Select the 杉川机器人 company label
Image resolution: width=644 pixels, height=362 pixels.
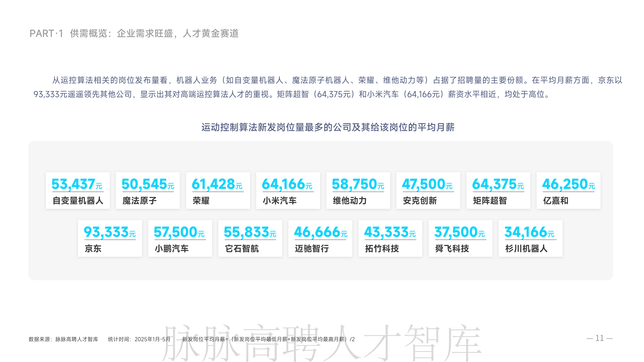(x=526, y=249)
